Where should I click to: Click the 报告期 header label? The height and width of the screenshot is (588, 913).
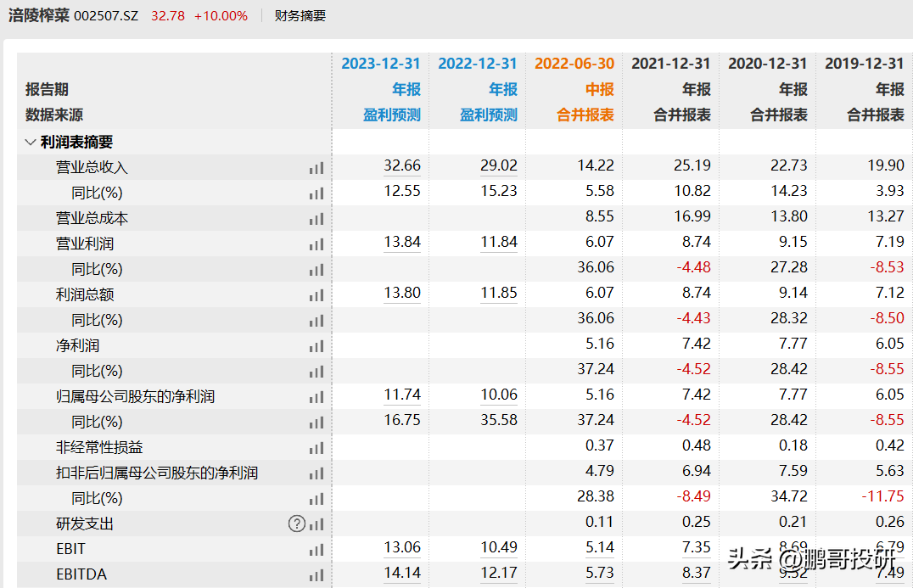(48, 89)
